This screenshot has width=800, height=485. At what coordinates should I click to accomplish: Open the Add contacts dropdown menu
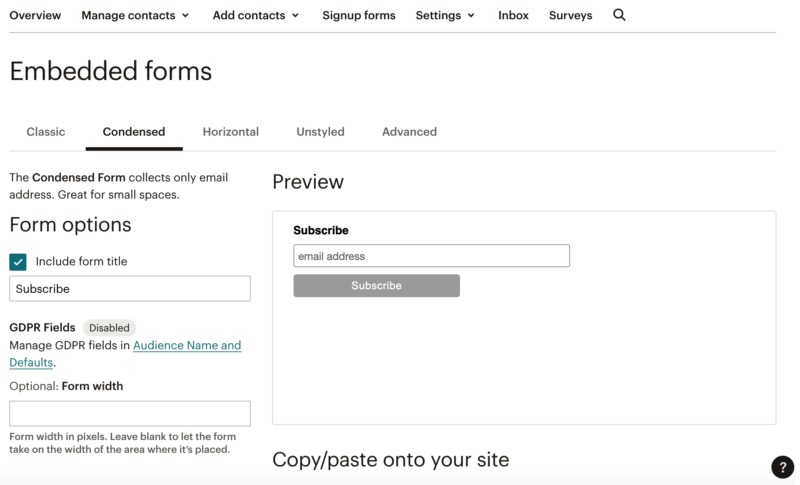pos(256,16)
